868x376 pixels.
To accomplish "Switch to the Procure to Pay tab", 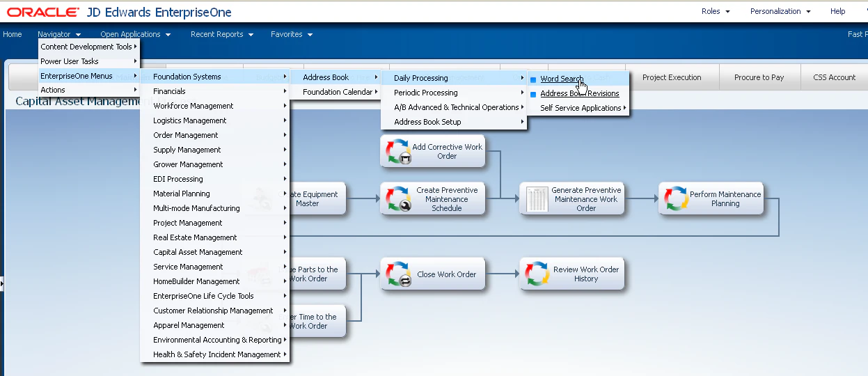I will point(759,77).
